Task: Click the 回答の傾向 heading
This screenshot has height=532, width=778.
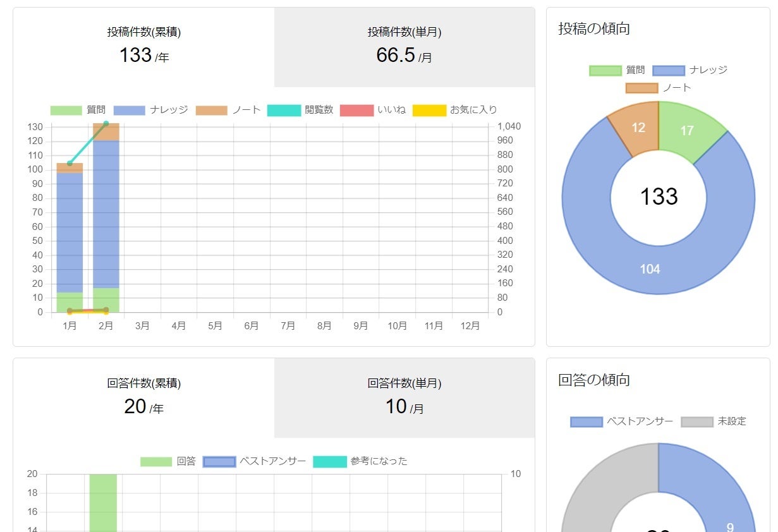Action: coord(594,380)
